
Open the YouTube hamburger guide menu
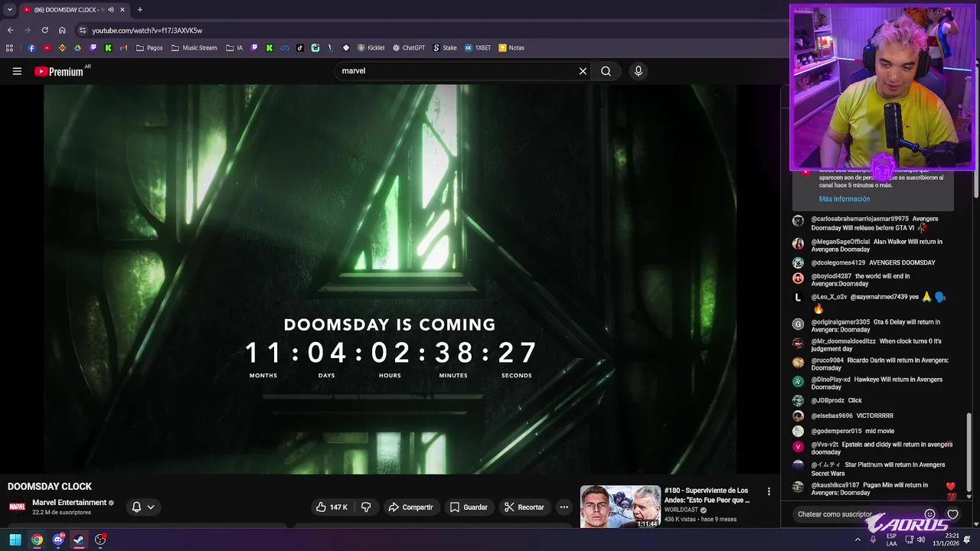tap(17, 71)
